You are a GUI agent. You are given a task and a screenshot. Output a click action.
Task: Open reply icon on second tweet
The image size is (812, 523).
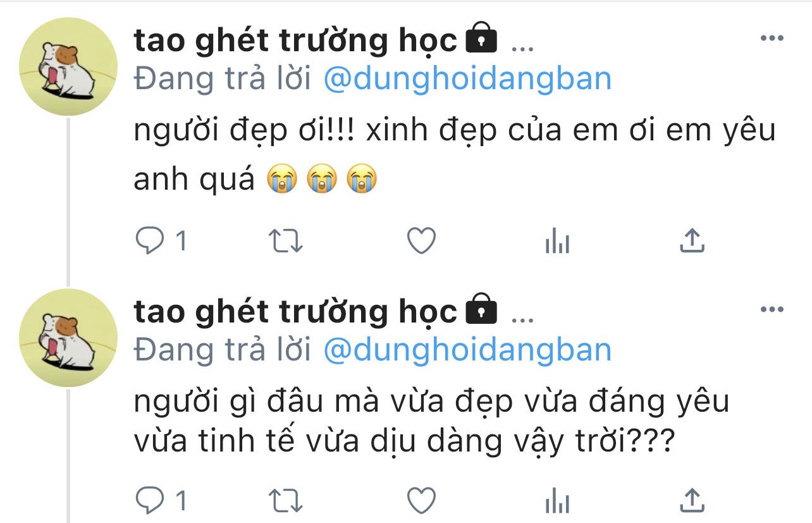click(x=150, y=501)
